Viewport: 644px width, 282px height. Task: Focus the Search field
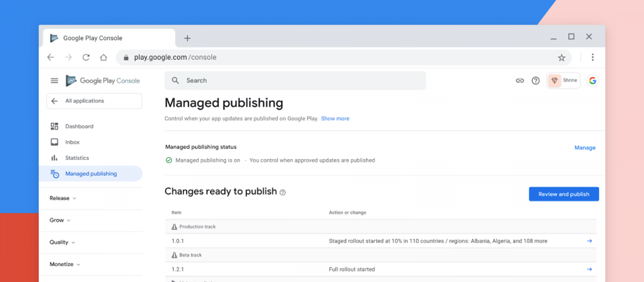[295, 81]
